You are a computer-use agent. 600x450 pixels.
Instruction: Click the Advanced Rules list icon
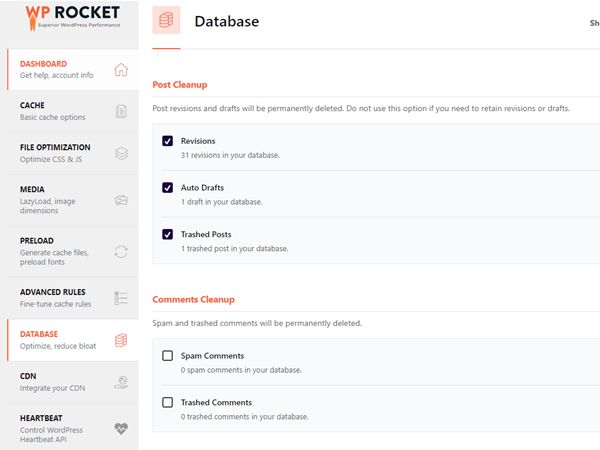pos(121,298)
